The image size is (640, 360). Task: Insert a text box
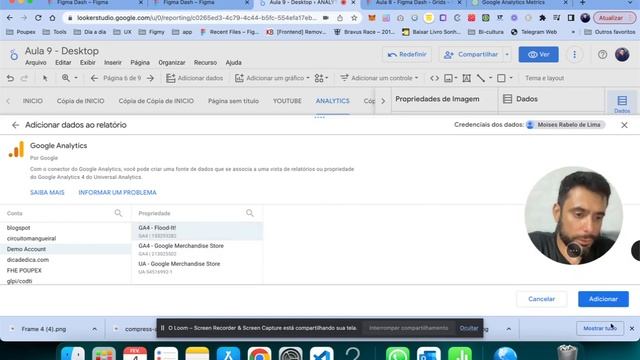[467, 78]
